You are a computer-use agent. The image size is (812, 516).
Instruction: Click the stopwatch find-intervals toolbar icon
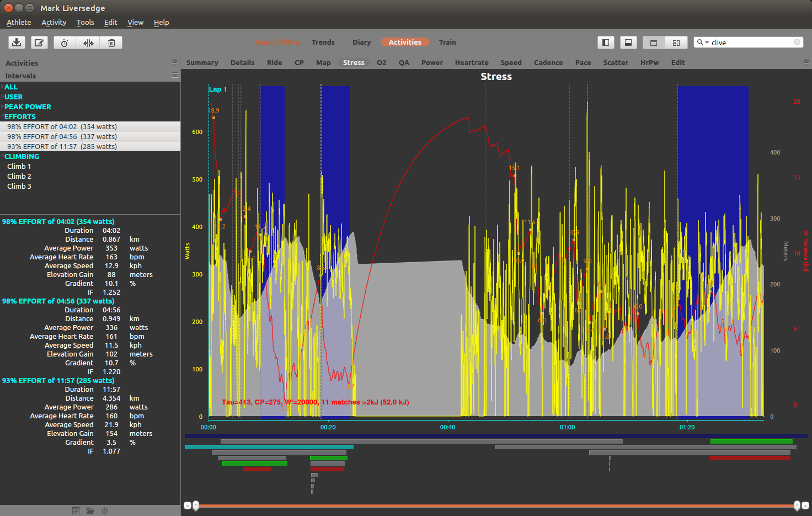pos(65,42)
